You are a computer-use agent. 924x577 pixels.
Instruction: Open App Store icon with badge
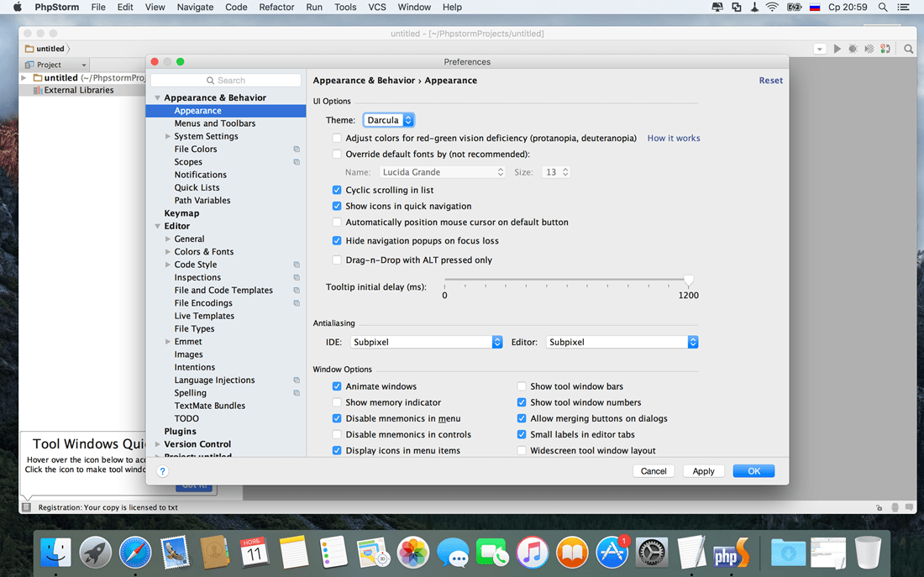pyautogui.click(x=612, y=553)
